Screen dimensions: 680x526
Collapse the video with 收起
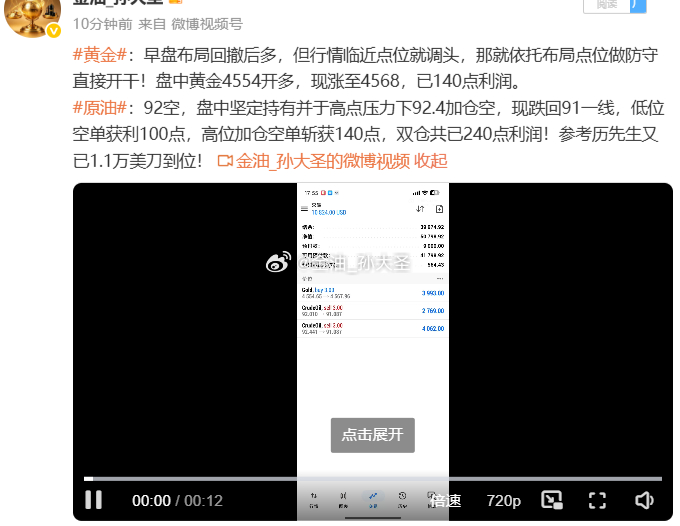[431, 161]
